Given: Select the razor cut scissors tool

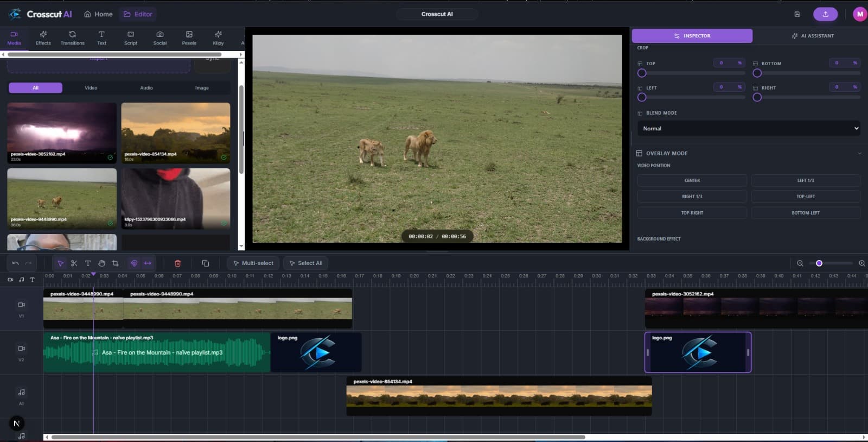Looking at the screenshot, I should (74, 263).
